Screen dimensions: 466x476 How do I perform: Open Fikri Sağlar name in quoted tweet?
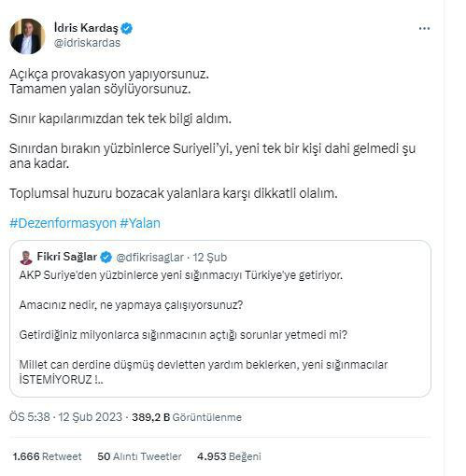(x=67, y=257)
